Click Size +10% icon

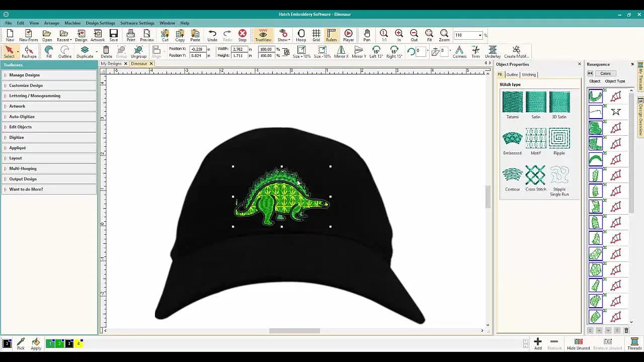click(301, 52)
